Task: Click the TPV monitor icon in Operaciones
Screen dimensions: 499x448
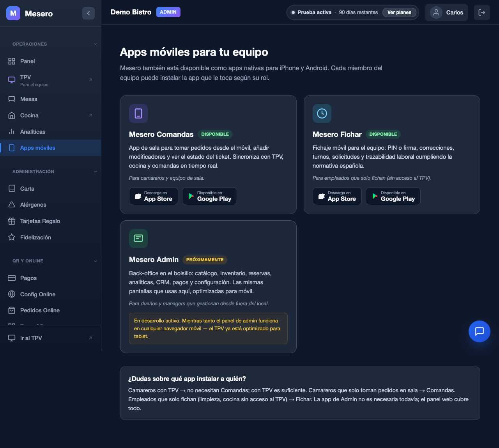Action: pos(12,80)
